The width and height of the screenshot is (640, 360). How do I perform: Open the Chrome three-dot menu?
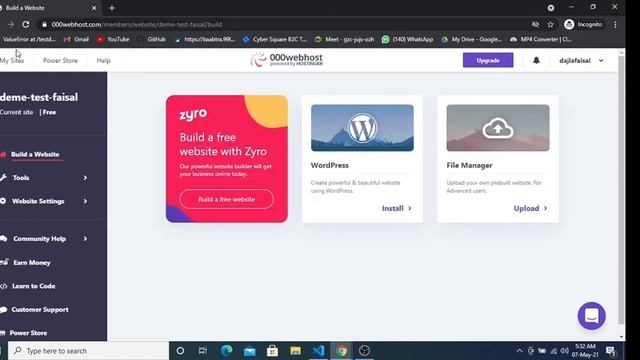click(615, 24)
